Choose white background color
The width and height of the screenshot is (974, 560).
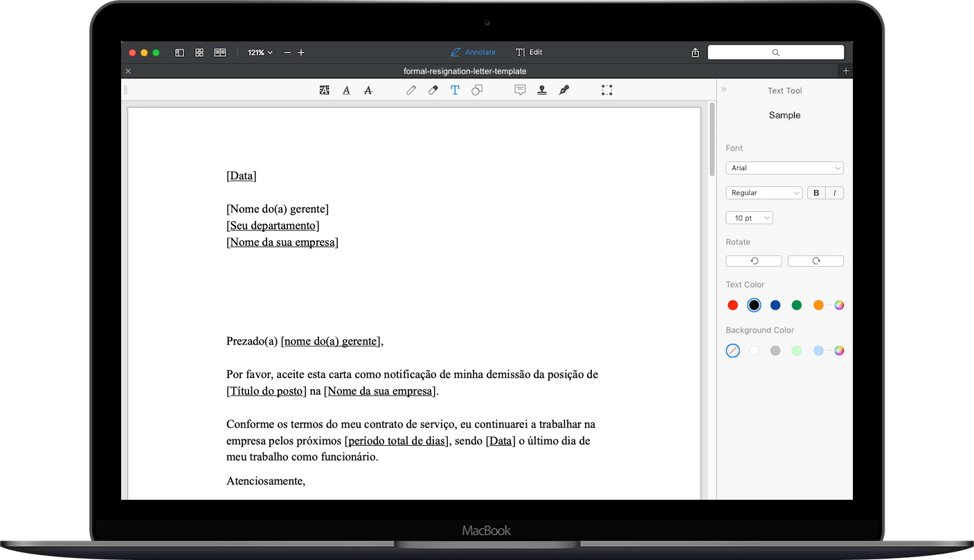(754, 351)
